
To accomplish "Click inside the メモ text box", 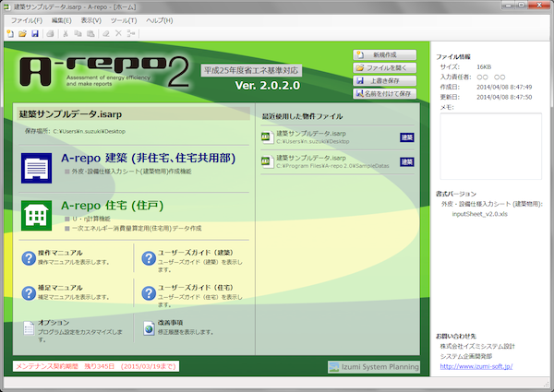I will tap(488, 146).
